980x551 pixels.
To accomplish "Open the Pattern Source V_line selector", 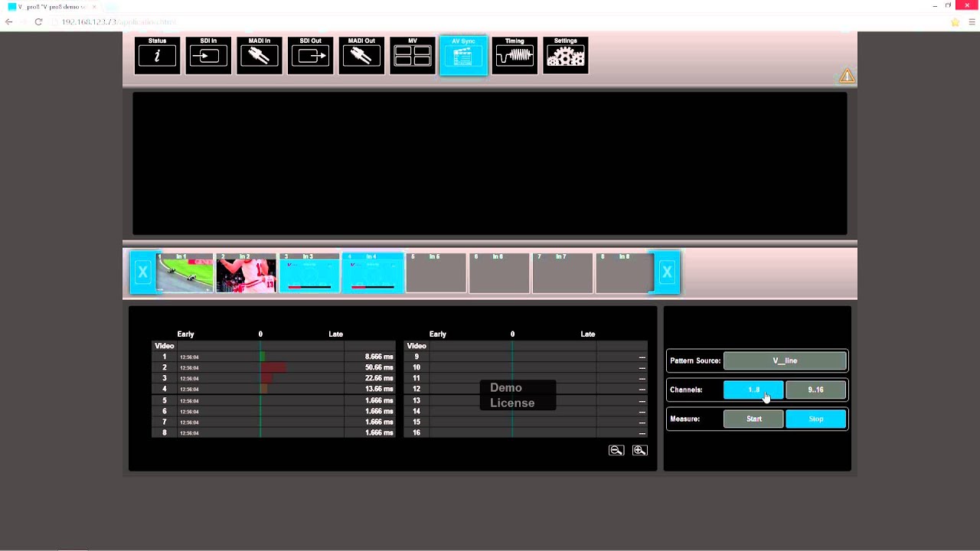I will click(x=785, y=360).
